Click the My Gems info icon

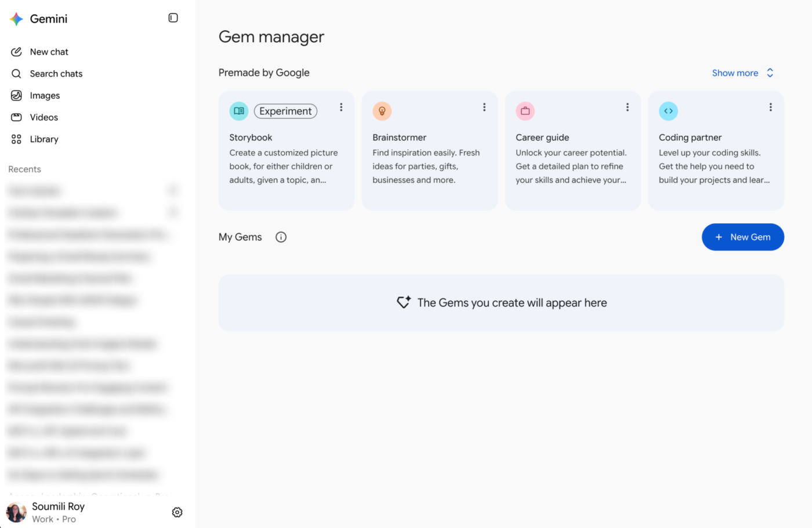coord(281,237)
